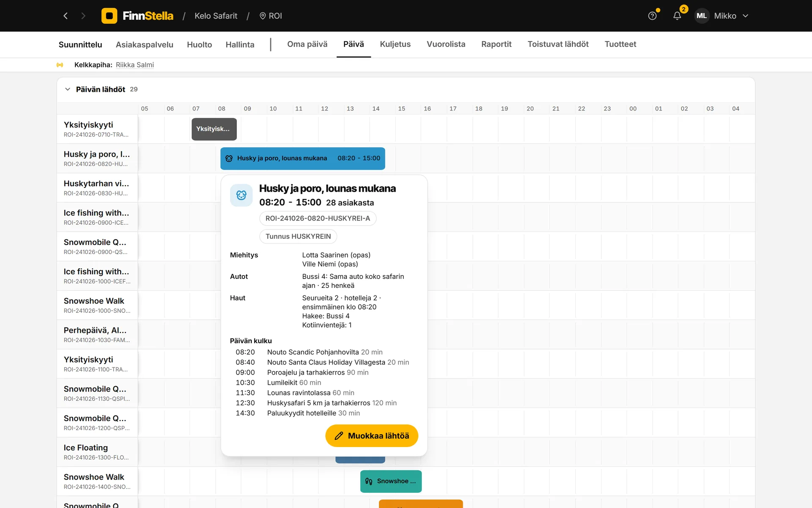Viewport: 812px width, 508px height.
Task: Click the Kelo Safarit breadcrumb link
Action: click(x=216, y=16)
